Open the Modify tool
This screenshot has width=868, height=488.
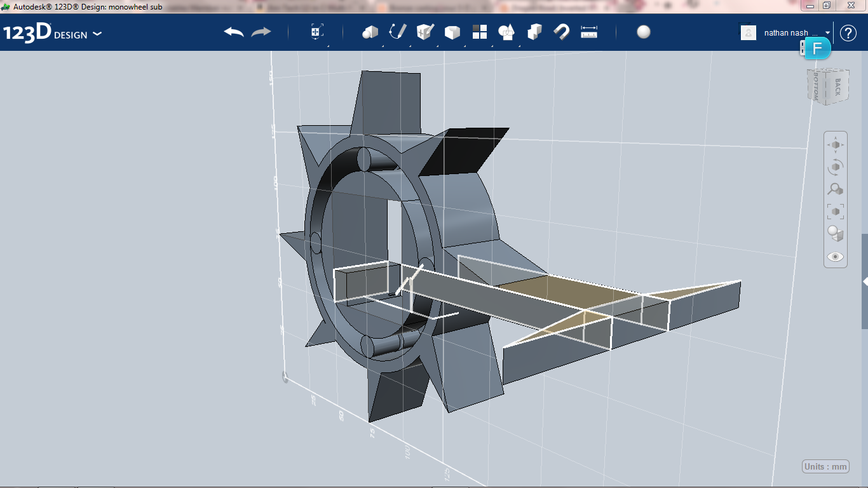pos(452,32)
